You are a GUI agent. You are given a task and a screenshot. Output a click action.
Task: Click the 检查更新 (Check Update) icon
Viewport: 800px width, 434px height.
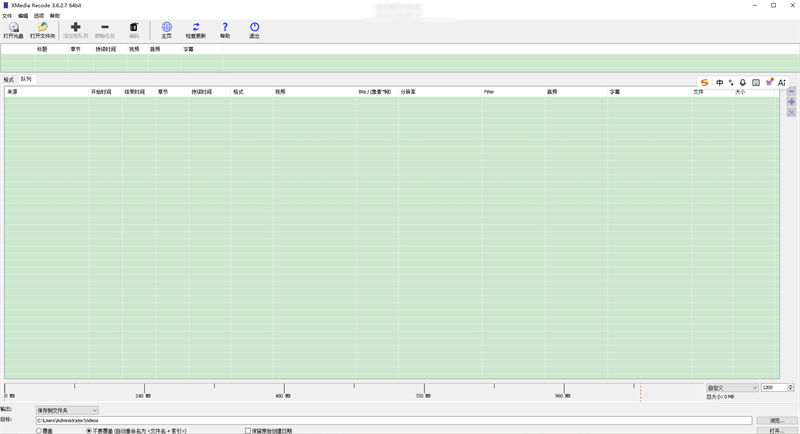[x=196, y=28]
